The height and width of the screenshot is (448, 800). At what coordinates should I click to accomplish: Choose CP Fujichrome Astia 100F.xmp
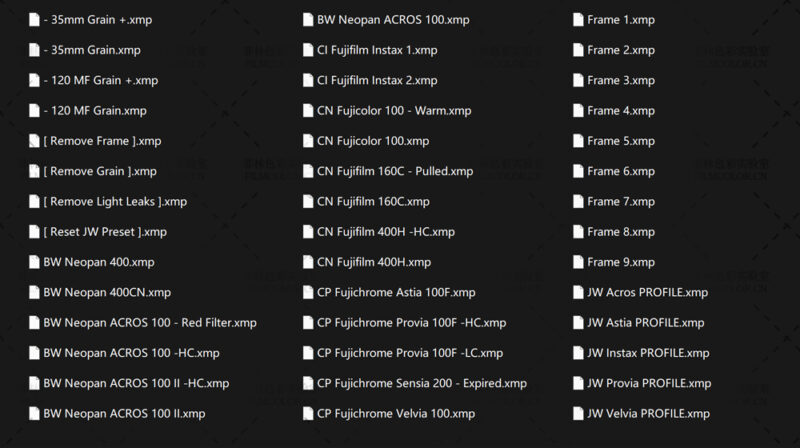[396, 292]
